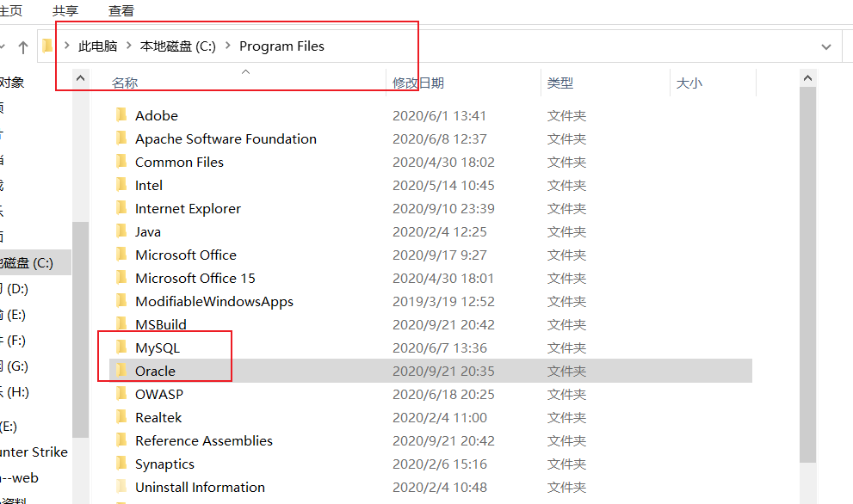Image resolution: width=853 pixels, height=504 pixels.
Task: Click the Apache Software Foundation folder icon
Action: pos(121,138)
